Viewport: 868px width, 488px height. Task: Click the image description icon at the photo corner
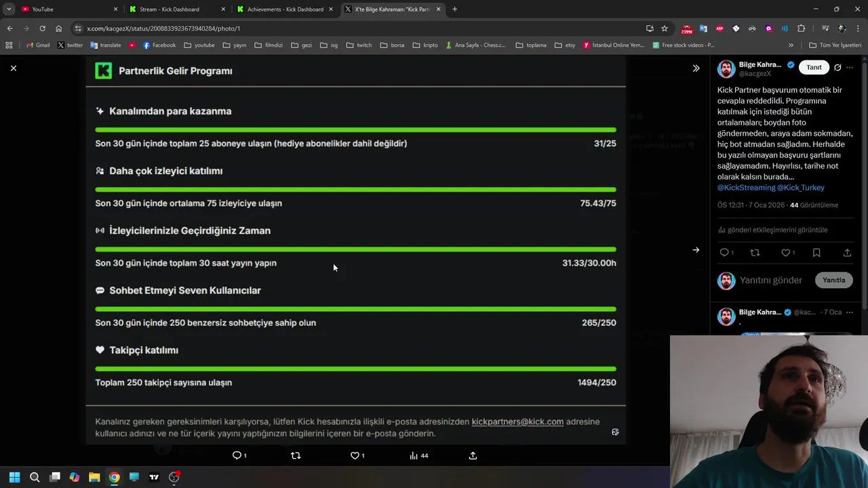point(615,432)
